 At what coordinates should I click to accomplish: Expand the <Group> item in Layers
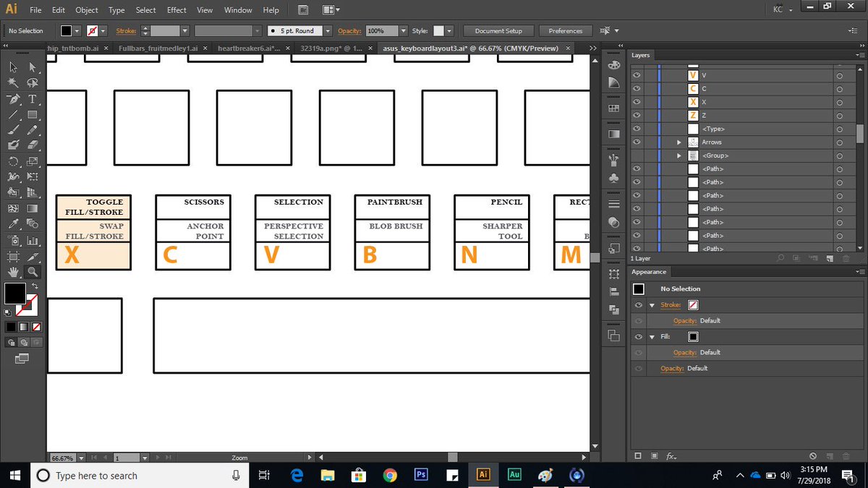pyautogui.click(x=678, y=155)
